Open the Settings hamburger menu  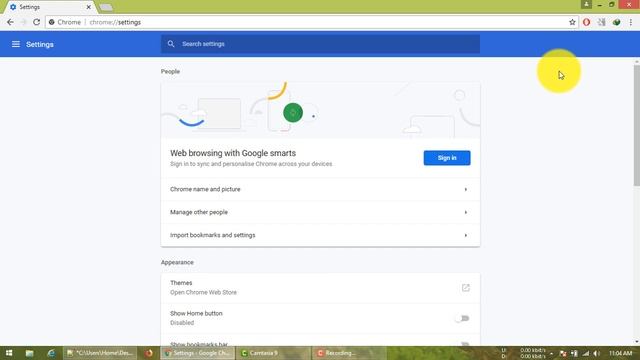(16, 44)
